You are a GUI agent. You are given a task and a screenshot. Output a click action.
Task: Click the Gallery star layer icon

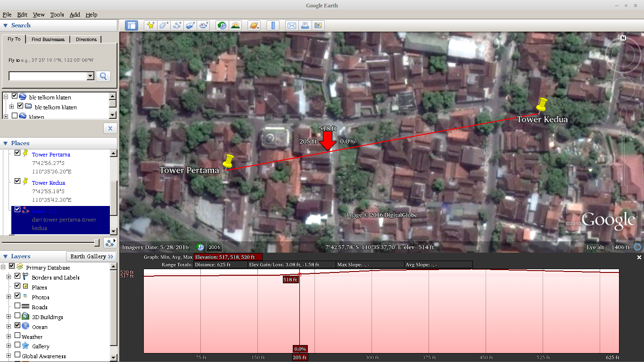[x=25, y=346]
